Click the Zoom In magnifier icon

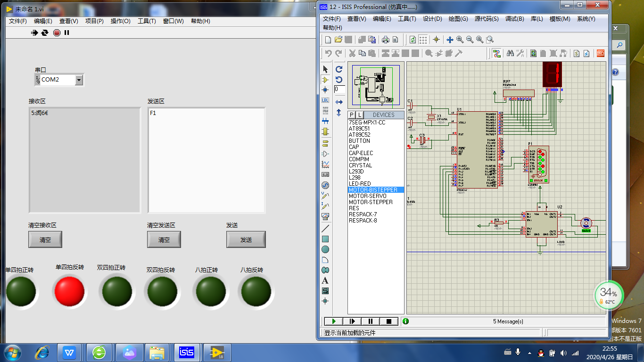pos(460,40)
